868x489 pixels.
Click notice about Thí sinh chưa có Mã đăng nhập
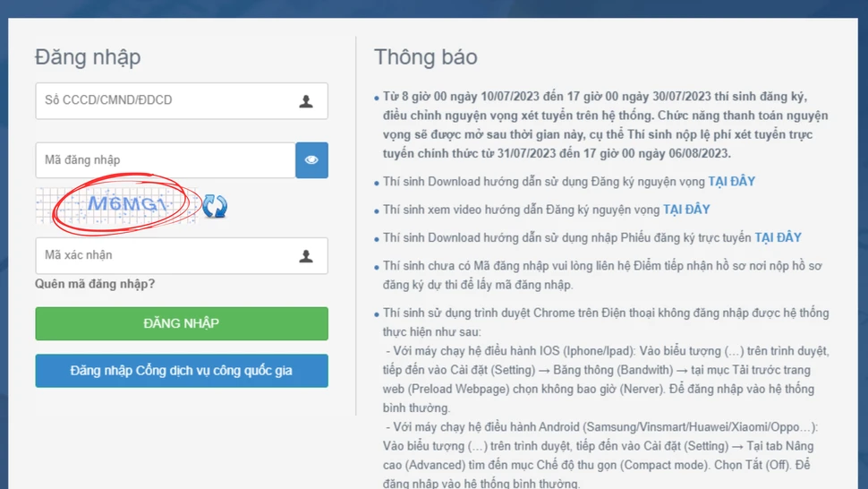coord(602,275)
